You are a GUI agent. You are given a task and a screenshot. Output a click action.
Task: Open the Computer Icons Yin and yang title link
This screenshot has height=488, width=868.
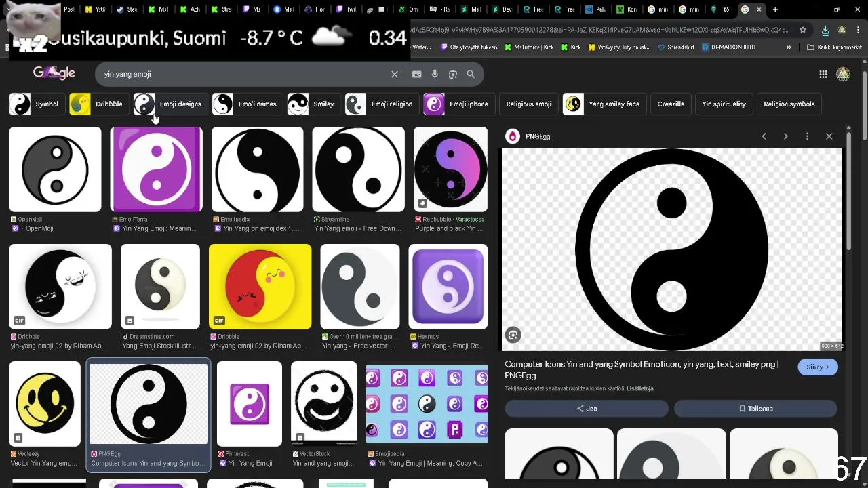(x=642, y=369)
